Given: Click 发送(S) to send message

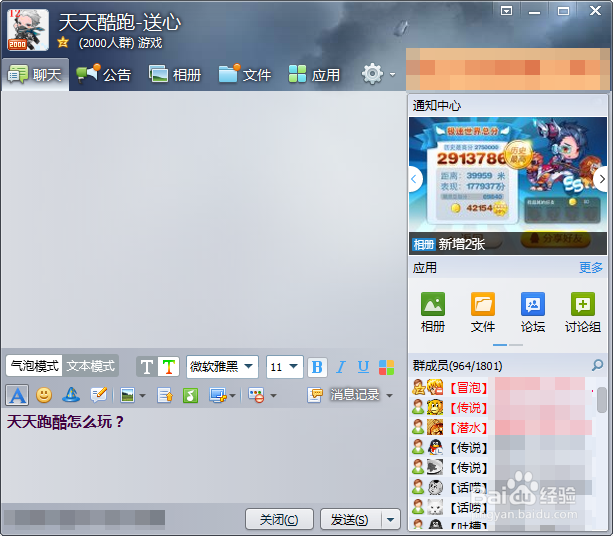Looking at the screenshot, I should (350, 520).
